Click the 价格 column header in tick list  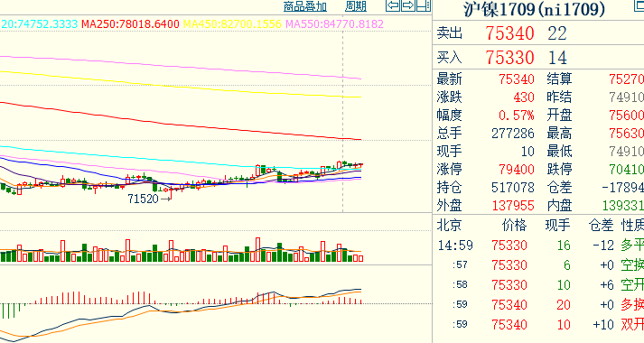tap(514, 226)
